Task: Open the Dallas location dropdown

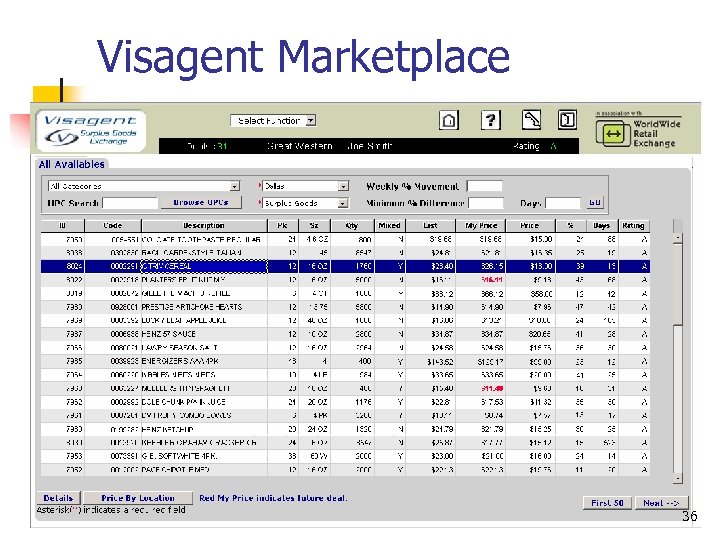Action: (305, 186)
